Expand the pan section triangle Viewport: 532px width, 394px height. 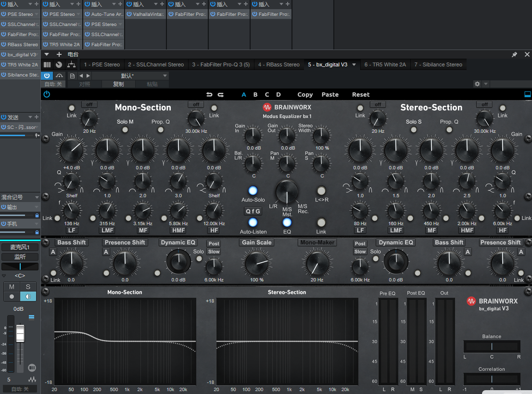[x=4, y=276]
